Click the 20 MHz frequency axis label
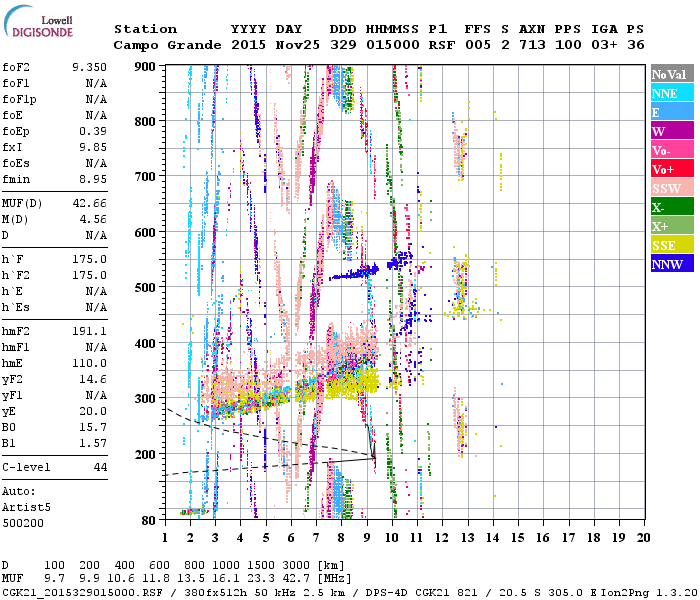Screen dimensions: 700x600 (643, 538)
